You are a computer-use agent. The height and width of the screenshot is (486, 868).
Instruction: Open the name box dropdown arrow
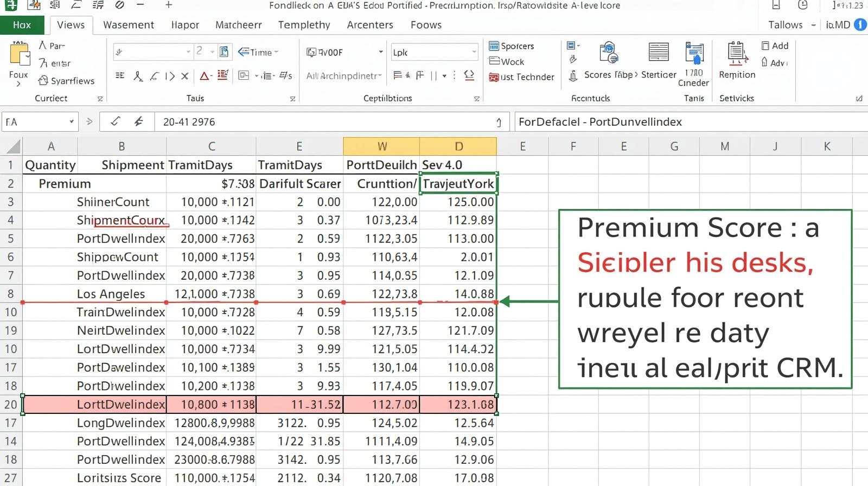(71, 122)
